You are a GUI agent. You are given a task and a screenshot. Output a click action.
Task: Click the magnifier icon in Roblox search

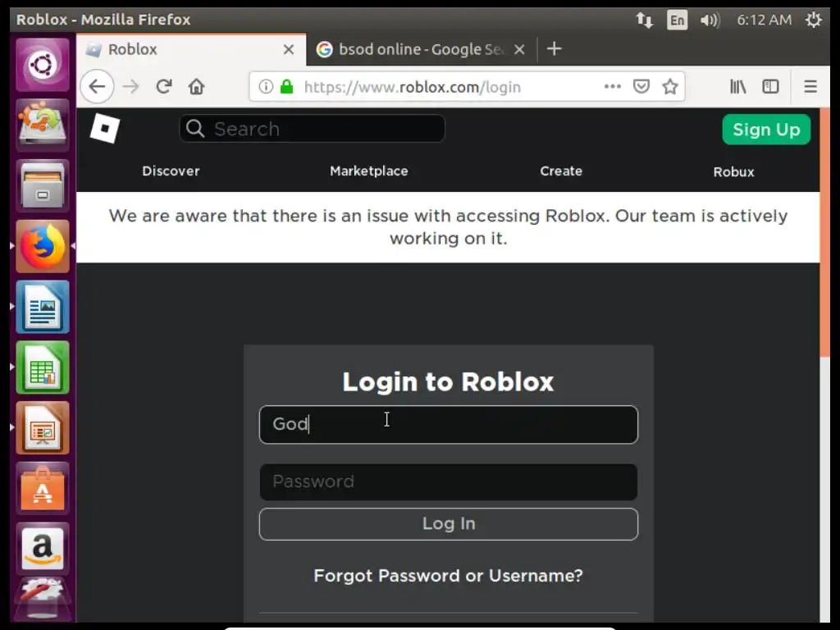pos(195,129)
